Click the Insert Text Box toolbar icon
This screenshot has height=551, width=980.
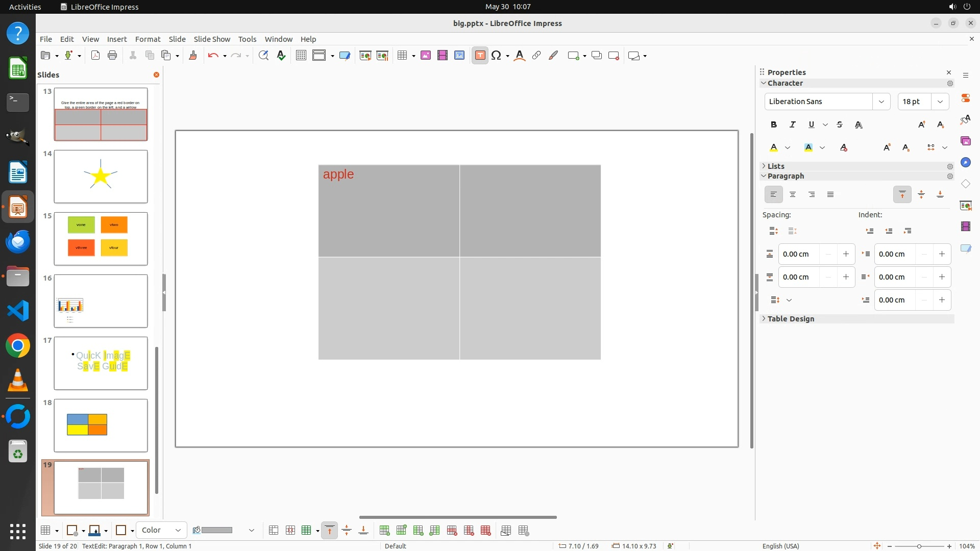(480, 56)
